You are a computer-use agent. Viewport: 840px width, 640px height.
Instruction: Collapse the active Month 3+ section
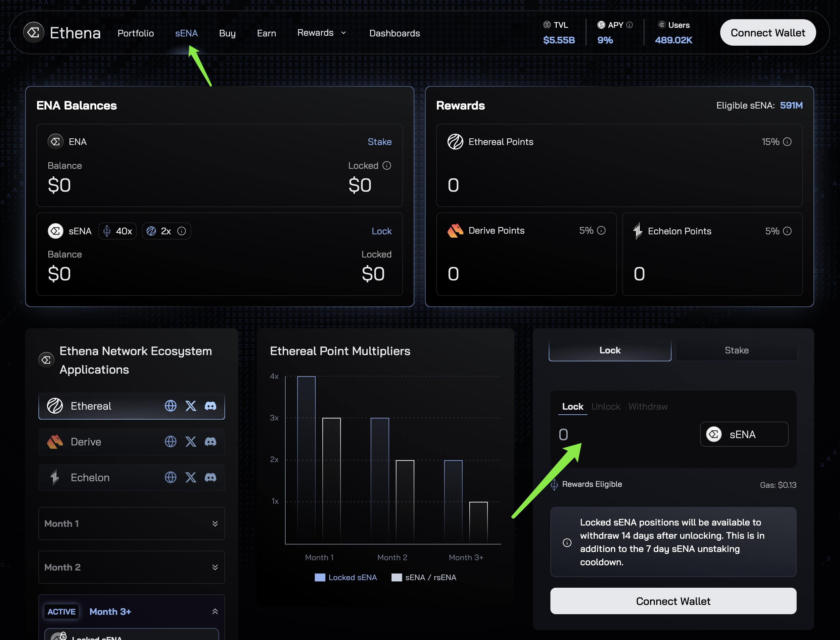[x=215, y=612]
